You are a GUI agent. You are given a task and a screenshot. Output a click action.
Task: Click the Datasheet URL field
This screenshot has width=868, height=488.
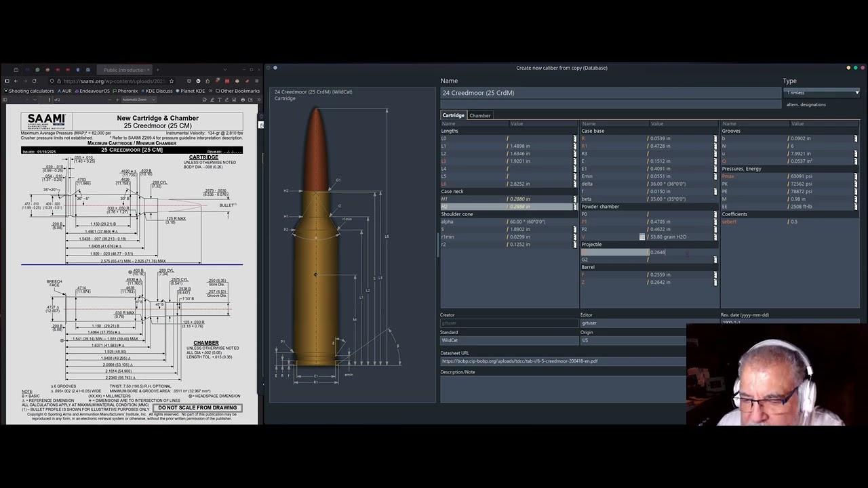(563, 361)
